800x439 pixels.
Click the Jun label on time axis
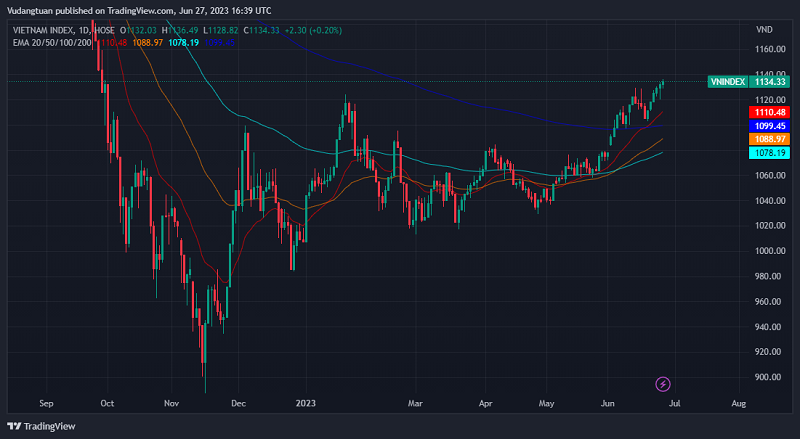point(607,405)
